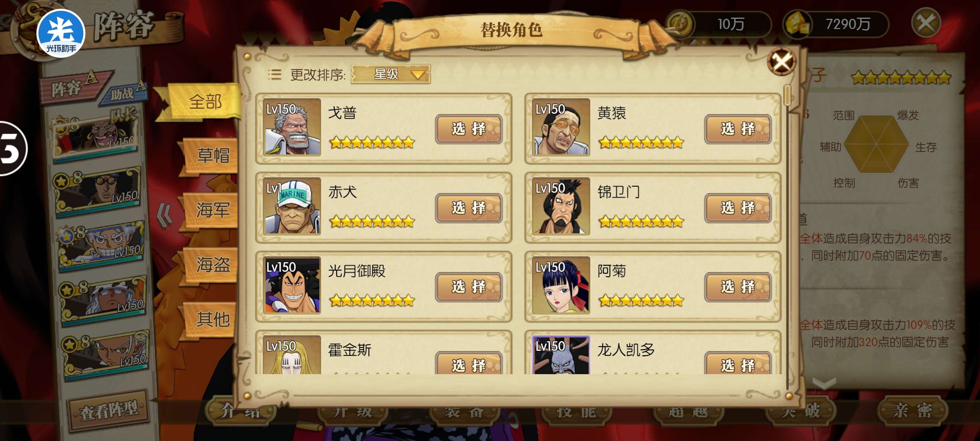Click 光月御殿 character portrait icon
980x441 pixels.
click(x=292, y=285)
